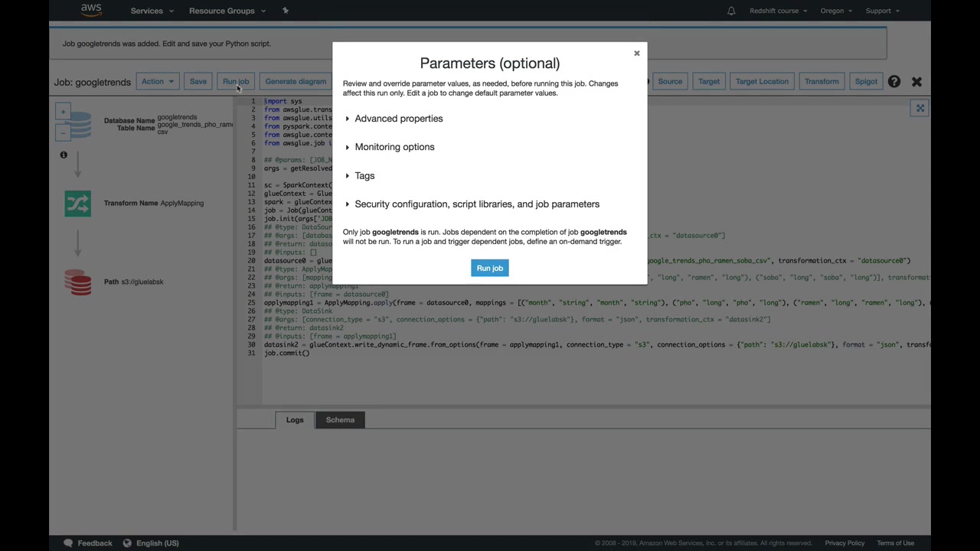Zoom out the diagram with the minus button

point(64,133)
